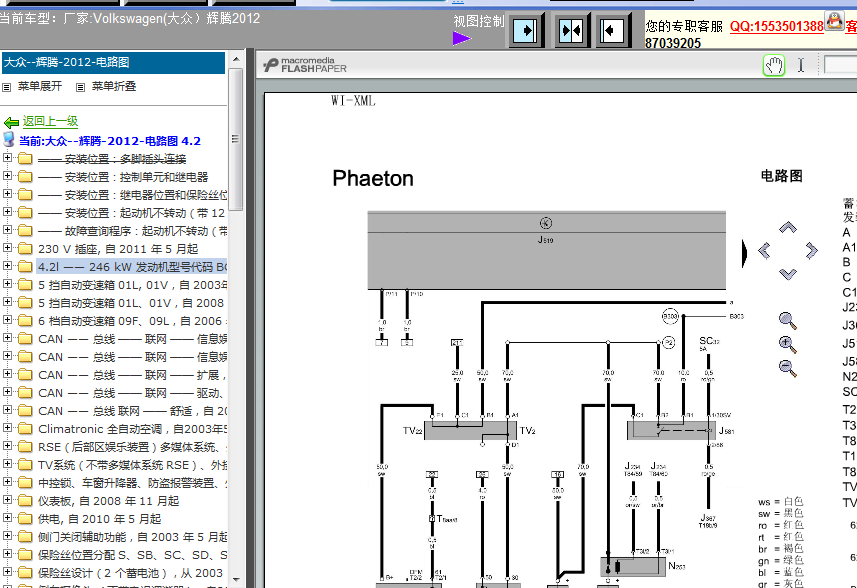The height and width of the screenshot is (588, 857).
Task: Open 故障查询程序：起动机不转动 item
Action: click(x=132, y=231)
